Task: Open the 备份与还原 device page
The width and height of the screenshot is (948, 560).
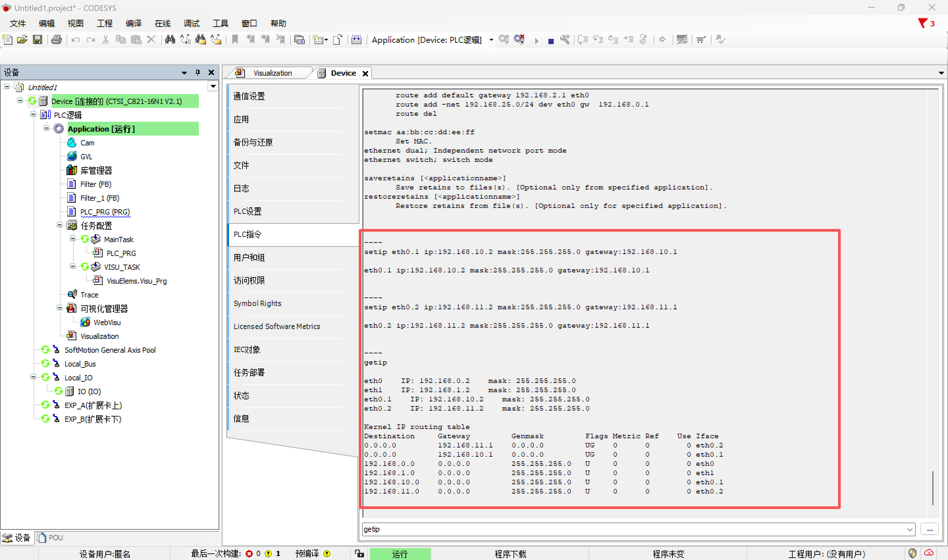Action: click(253, 142)
